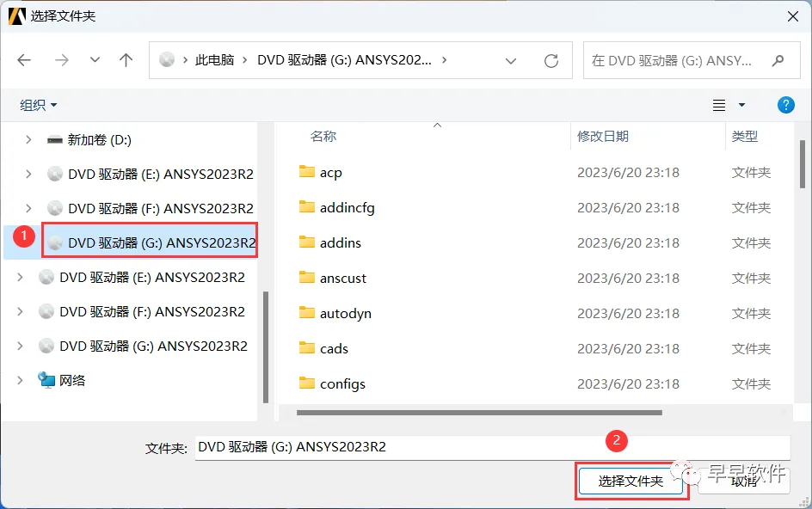Image resolution: width=812 pixels, height=509 pixels.
Task: Select the cads folder
Action: point(334,348)
